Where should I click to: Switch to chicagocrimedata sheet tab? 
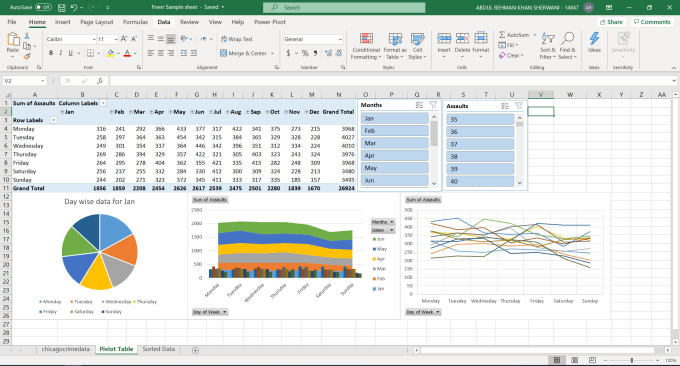coord(65,349)
